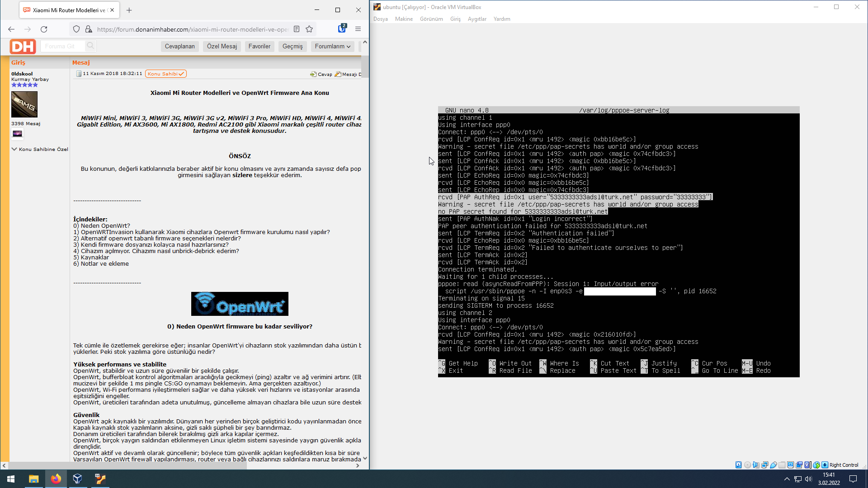The width and height of the screenshot is (868, 488).
Task: Click the Mesajı edit pencil link
Action: [x=348, y=74]
